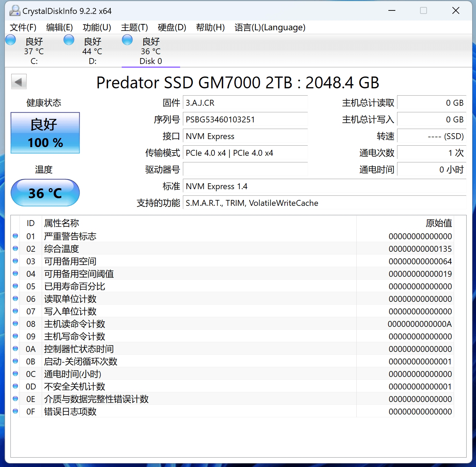
Task: Open the 语言(L)(Language) menu
Action: pos(270,27)
